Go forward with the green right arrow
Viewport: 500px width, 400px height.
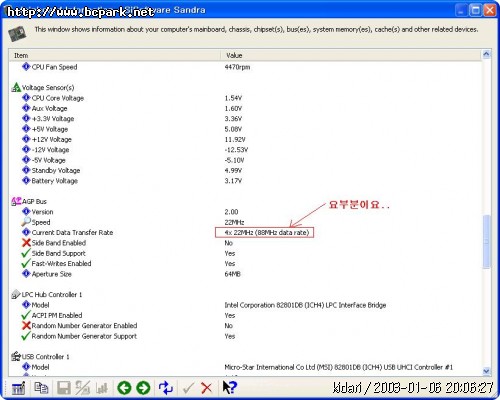pos(144,388)
